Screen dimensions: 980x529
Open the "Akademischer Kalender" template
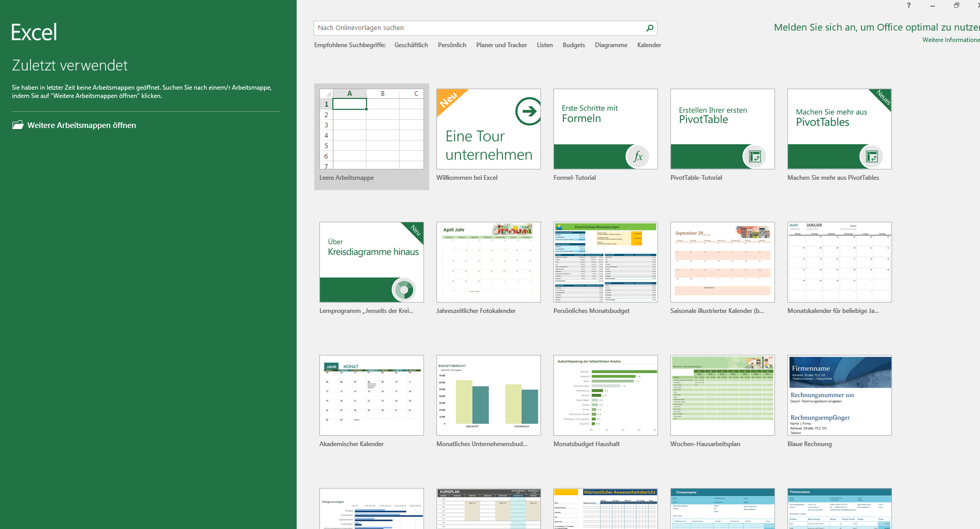click(x=371, y=395)
